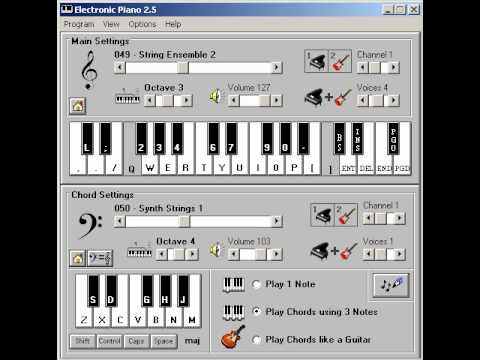Play the black key labeled PGU
480x360 pixels.
click(x=393, y=138)
